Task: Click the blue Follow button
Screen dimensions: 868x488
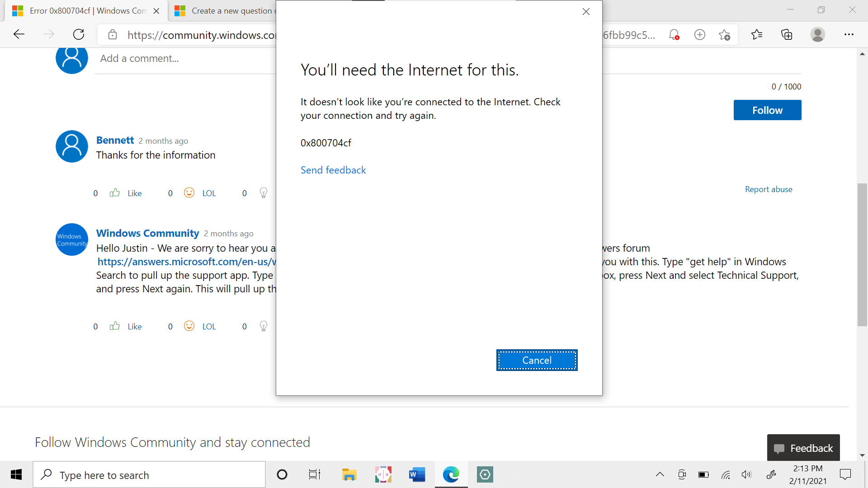Action: click(767, 110)
